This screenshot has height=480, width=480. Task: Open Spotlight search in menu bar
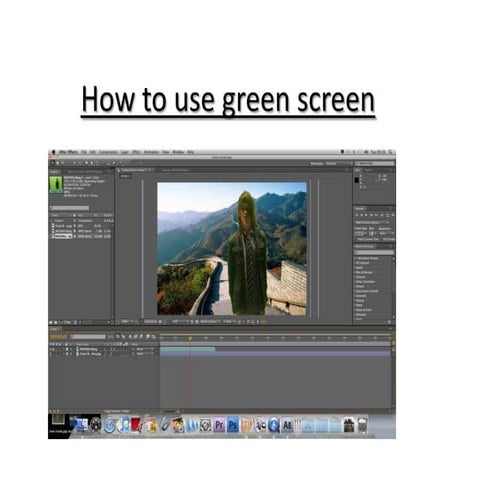point(391,152)
